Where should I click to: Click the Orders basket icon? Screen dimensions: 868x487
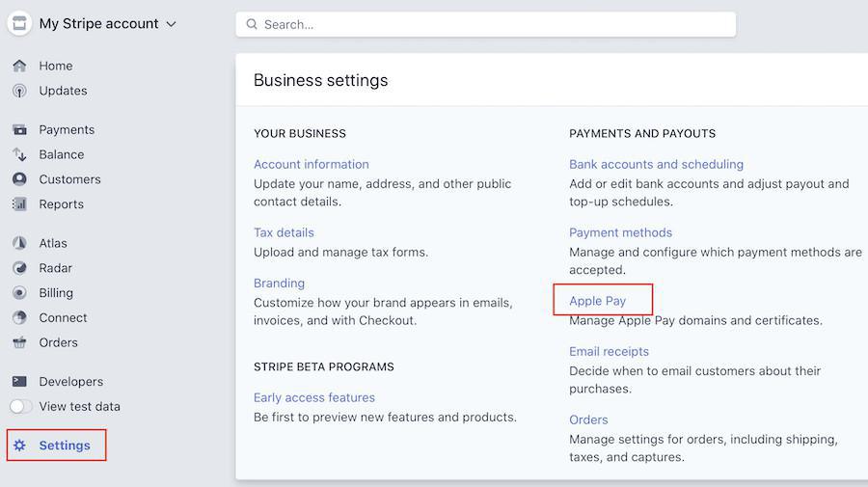pyautogui.click(x=19, y=342)
